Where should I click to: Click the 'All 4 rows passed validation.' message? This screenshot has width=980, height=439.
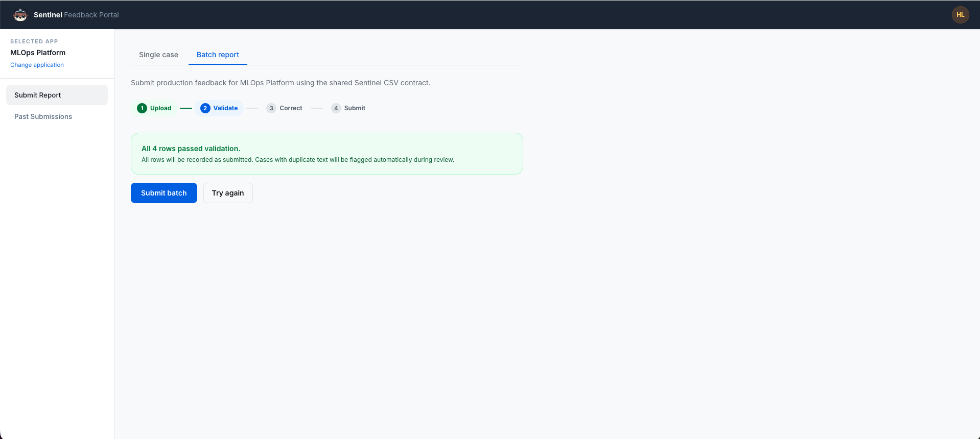[191, 149]
